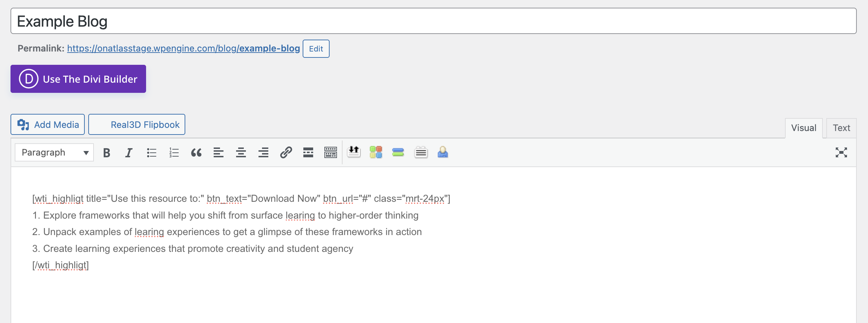Align text right
Viewport: 868px width, 323px height.
click(x=263, y=153)
